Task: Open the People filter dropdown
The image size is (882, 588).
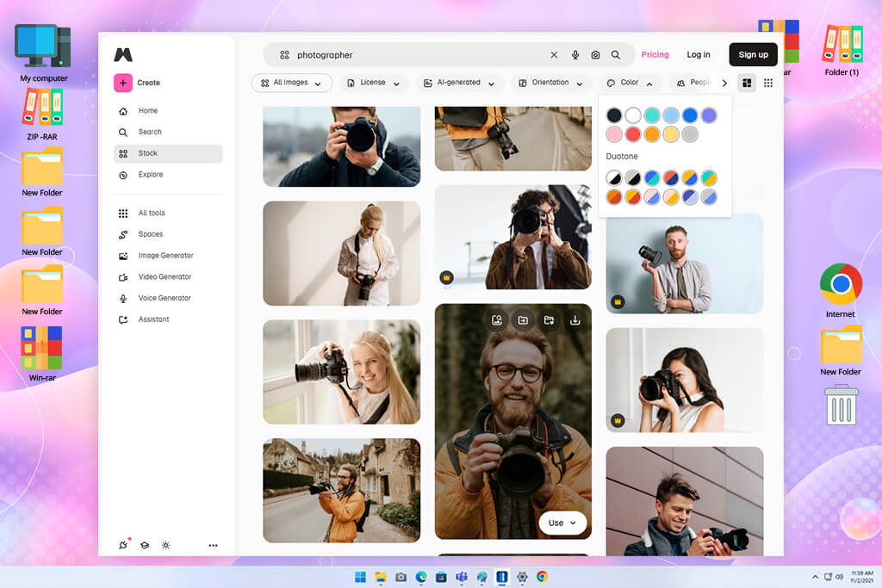Action: [x=693, y=83]
